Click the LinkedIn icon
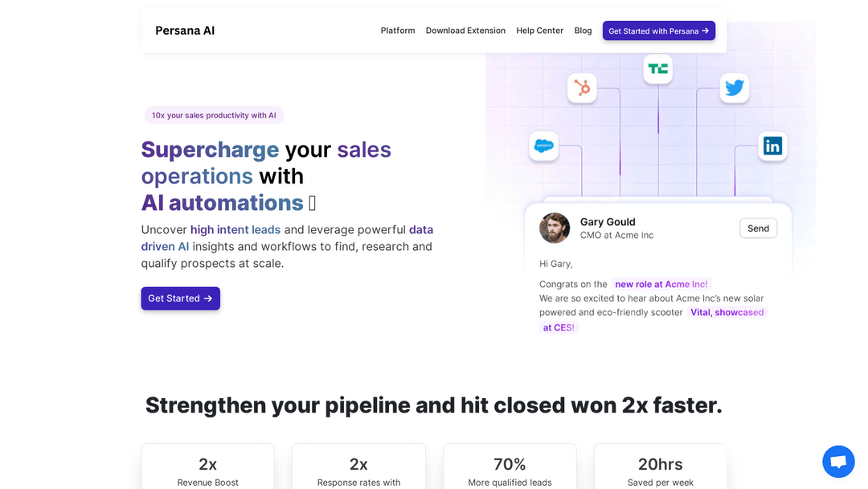Screen dimensions: 868x489 click(x=772, y=146)
